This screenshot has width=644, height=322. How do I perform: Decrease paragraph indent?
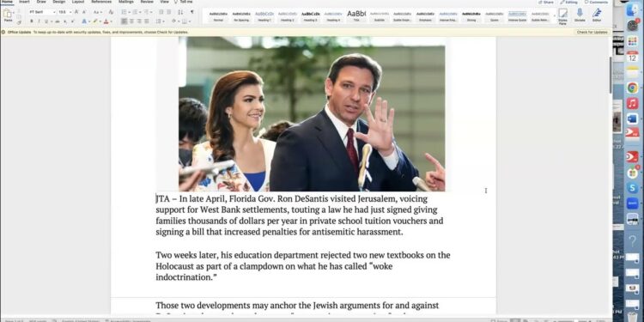pos(161,12)
